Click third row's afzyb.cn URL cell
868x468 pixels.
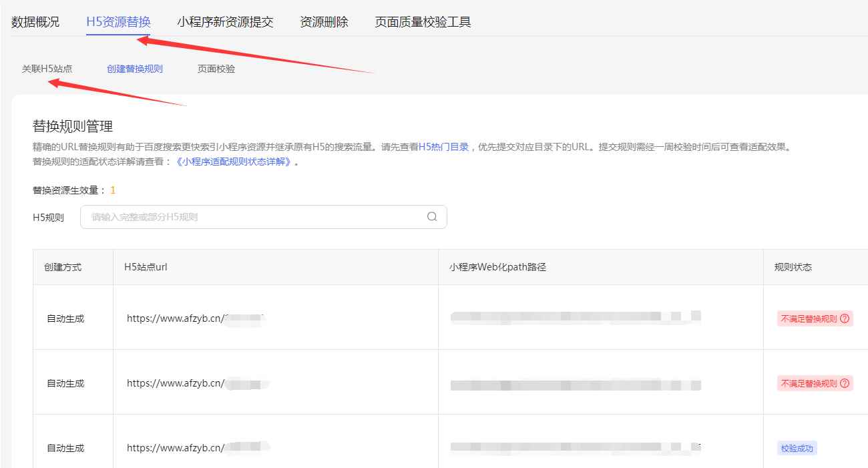click(x=276, y=442)
